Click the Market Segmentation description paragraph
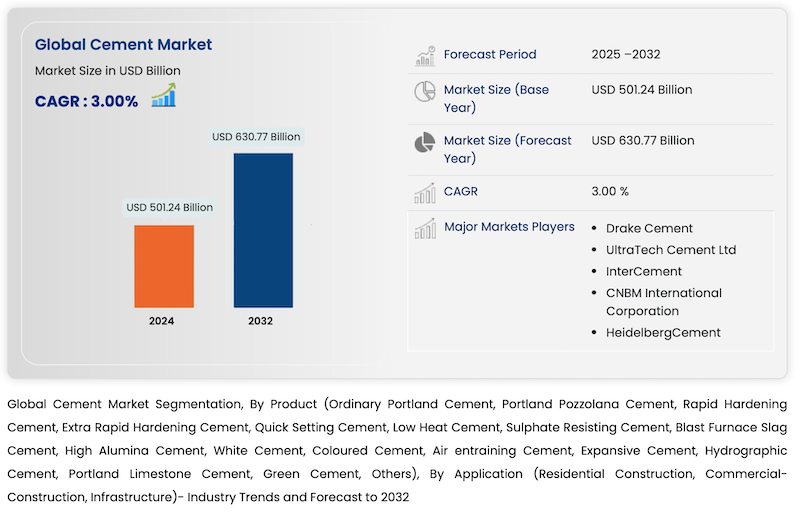Screen dimensions: 800x516 click(x=397, y=450)
